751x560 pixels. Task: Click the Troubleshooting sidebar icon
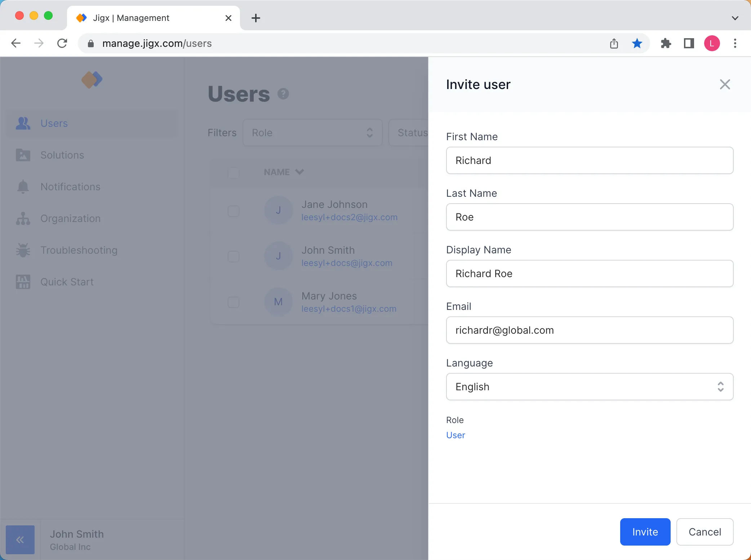[x=22, y=250]
